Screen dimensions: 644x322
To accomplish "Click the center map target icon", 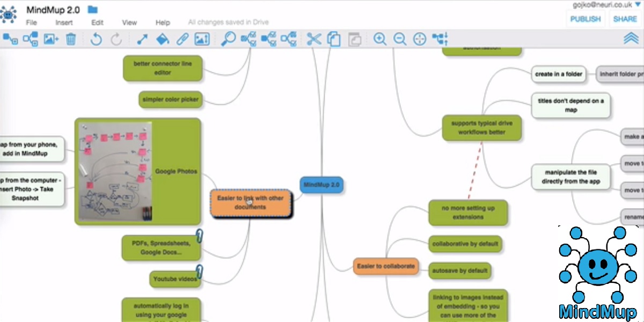I will click(x=420, y=39).
